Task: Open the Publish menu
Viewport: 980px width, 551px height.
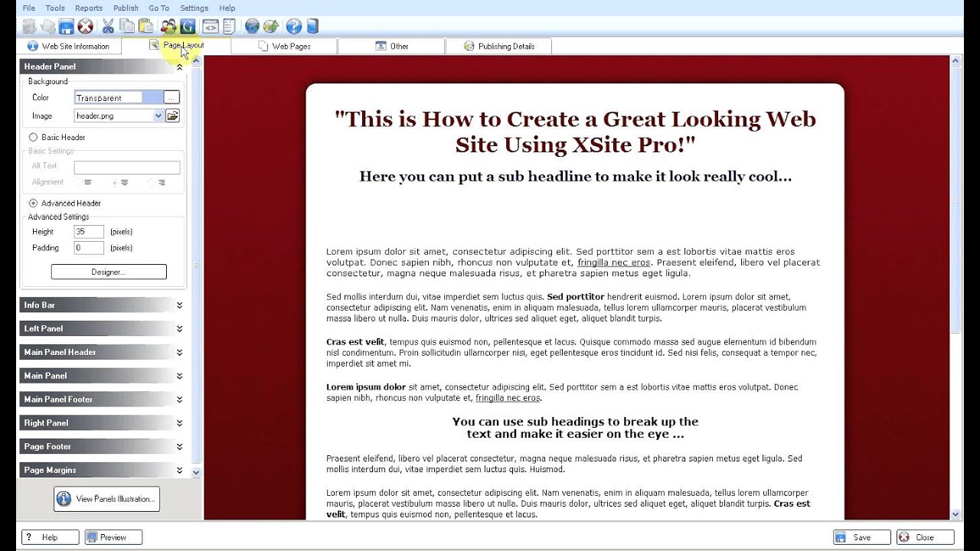Action: pos(126,8)
